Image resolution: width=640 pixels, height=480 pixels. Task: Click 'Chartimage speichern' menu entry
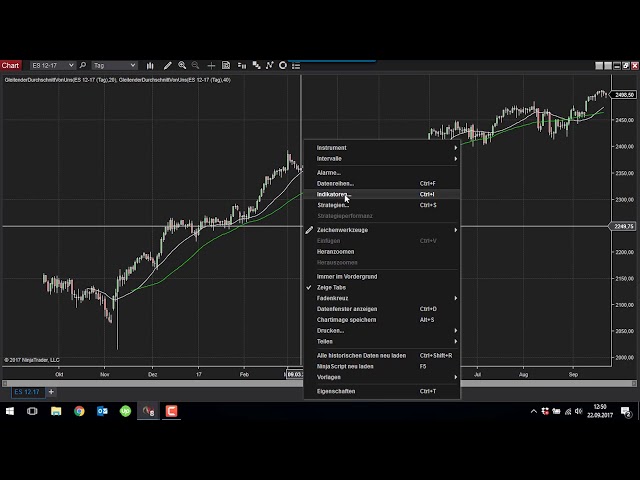347,320
